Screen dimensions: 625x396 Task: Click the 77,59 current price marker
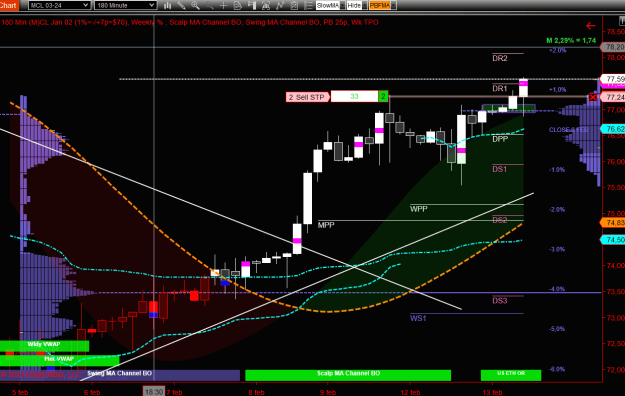613,79
